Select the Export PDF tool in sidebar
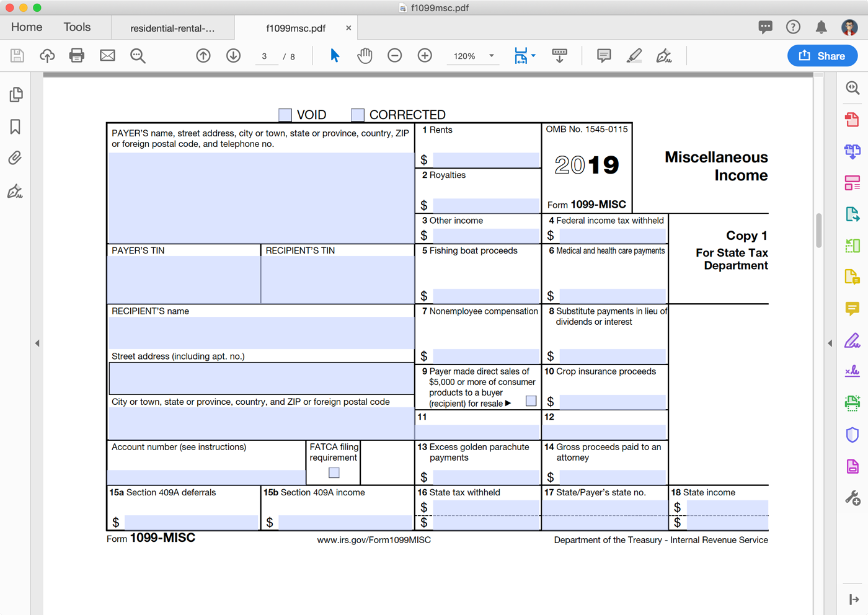The height and width of the screenshot is (615, 868). [x=852, y=214]
